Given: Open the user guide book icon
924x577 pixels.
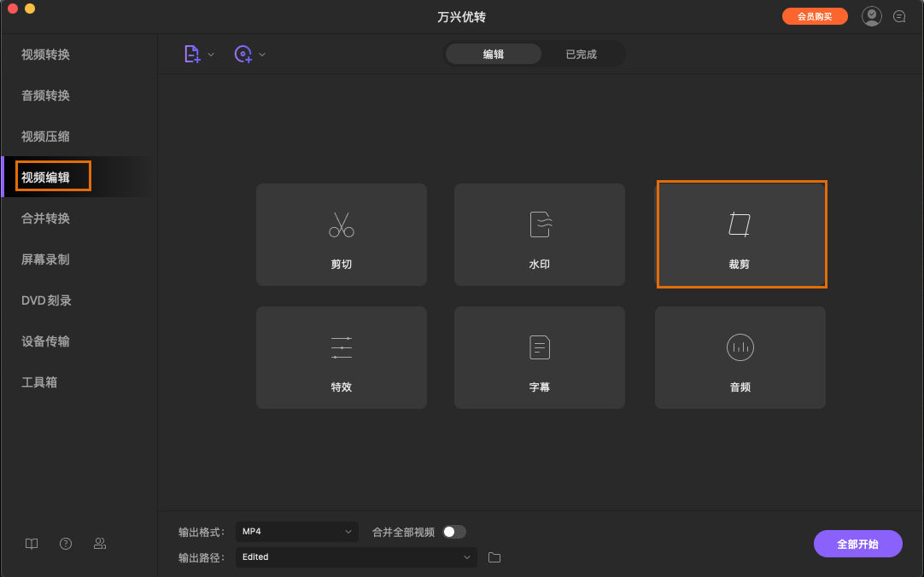Looking at the screenshot, I should (x=31, y=544).
